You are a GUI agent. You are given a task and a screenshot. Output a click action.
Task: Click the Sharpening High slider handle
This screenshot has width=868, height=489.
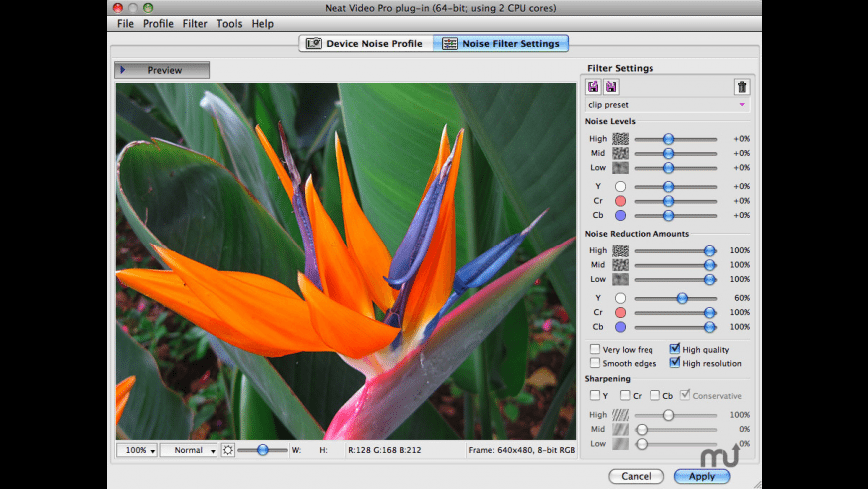coord(668,415)
